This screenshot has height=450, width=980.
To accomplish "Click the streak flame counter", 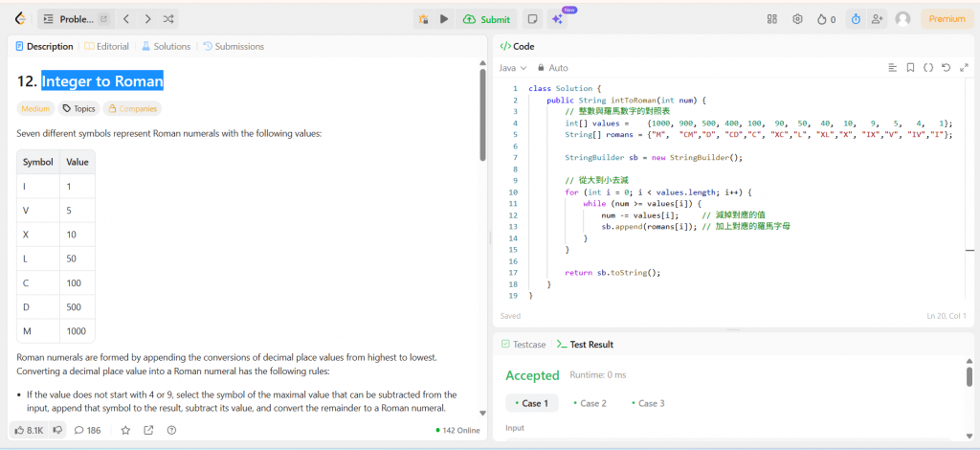I will 826,19.
